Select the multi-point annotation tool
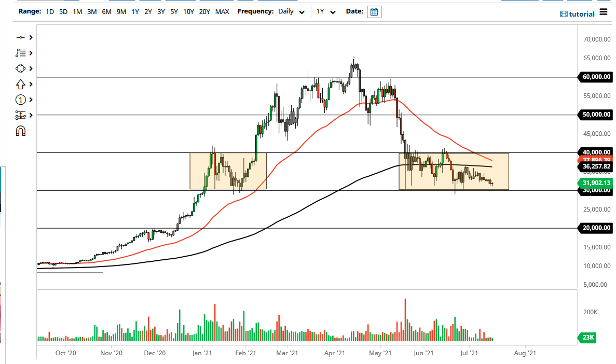This screenshot has width=616, height=364. (x=21, y=52)
